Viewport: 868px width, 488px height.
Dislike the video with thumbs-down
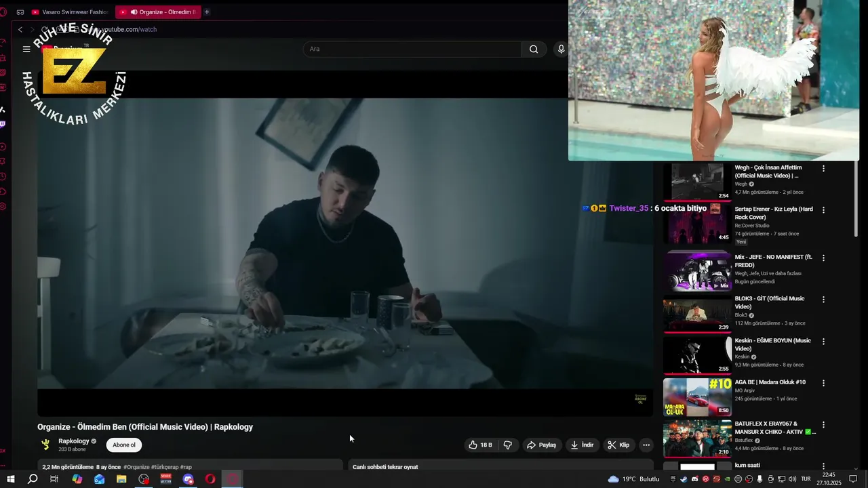coord(508,445)
